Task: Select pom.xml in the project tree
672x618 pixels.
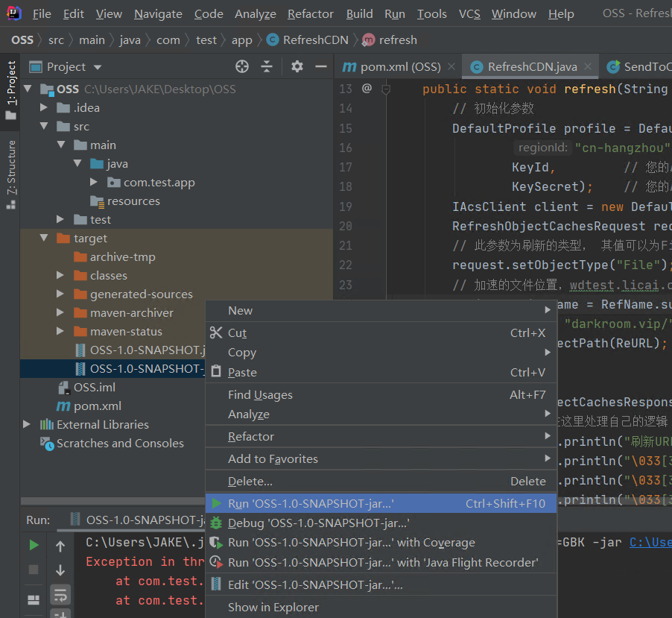Action: [x=98, y=406]
